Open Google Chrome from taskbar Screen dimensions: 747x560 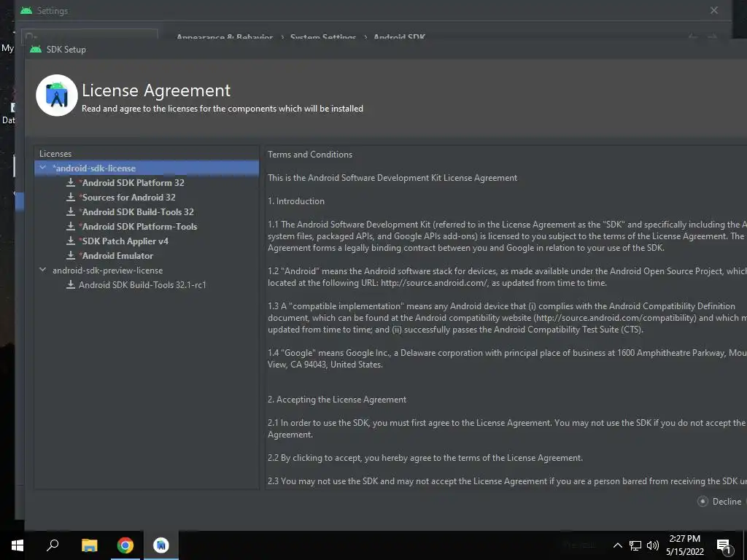pyautogui.click(x=125, y=545)
